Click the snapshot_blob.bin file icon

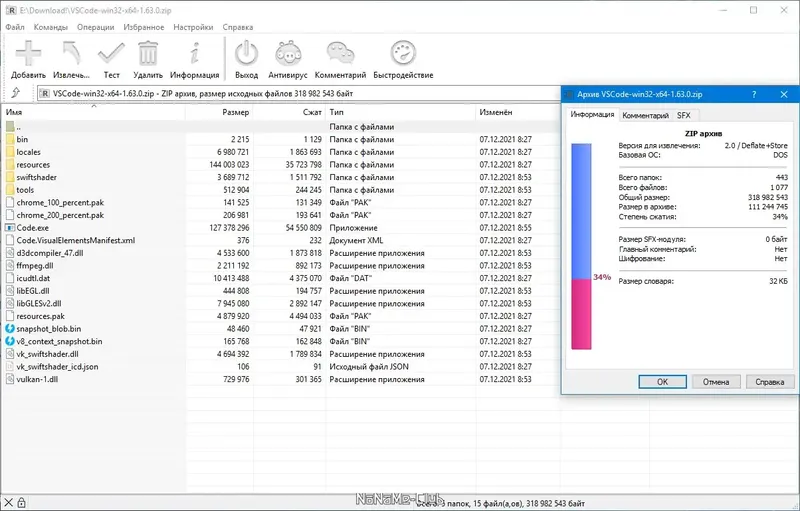click(10, 328)
